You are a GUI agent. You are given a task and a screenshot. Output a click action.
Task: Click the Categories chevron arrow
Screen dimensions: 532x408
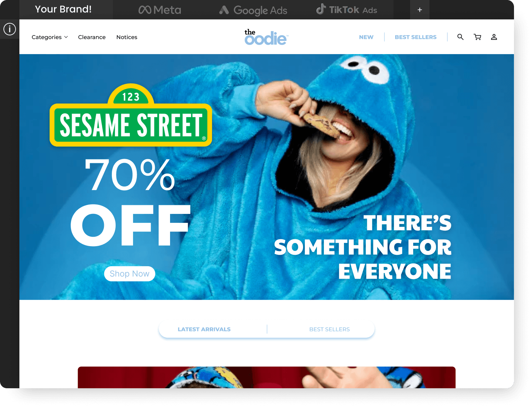point(66,37)
